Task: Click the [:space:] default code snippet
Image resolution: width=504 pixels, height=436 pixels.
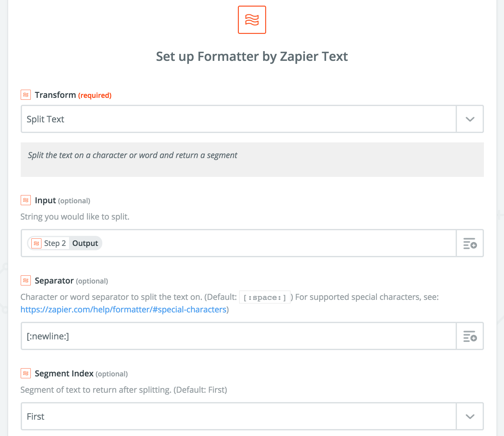Action: click(x=265, y=297)
